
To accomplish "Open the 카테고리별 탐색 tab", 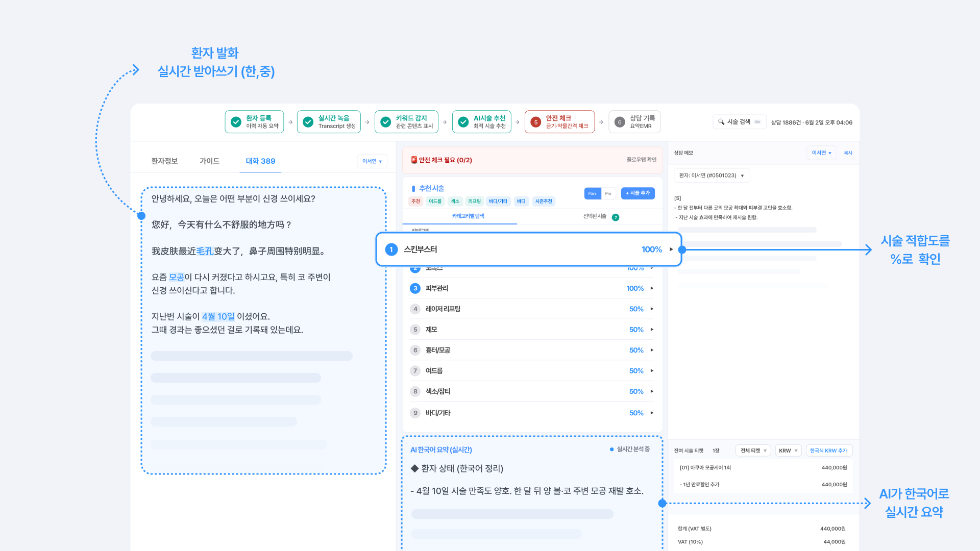I will [x=468, y=216].
